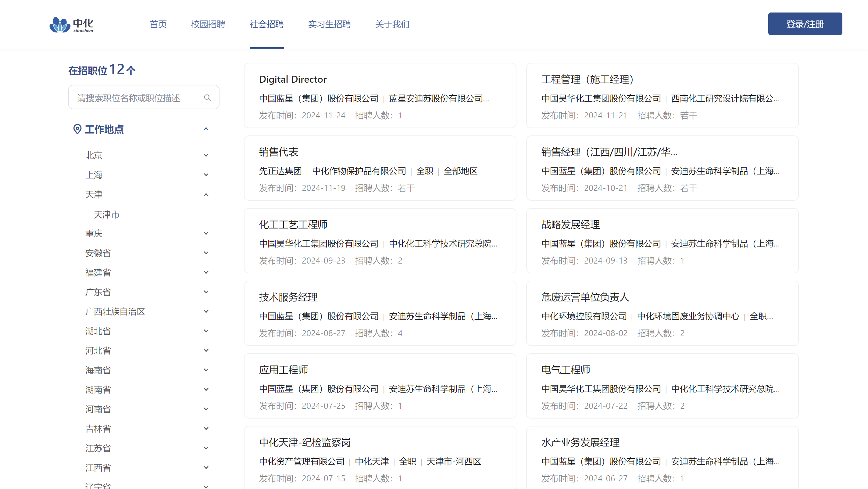The width and height of the screenshot is (868, 489).
Task: Select 河北省 in location list
Action: pyautogui.click(x=98, y=351)
